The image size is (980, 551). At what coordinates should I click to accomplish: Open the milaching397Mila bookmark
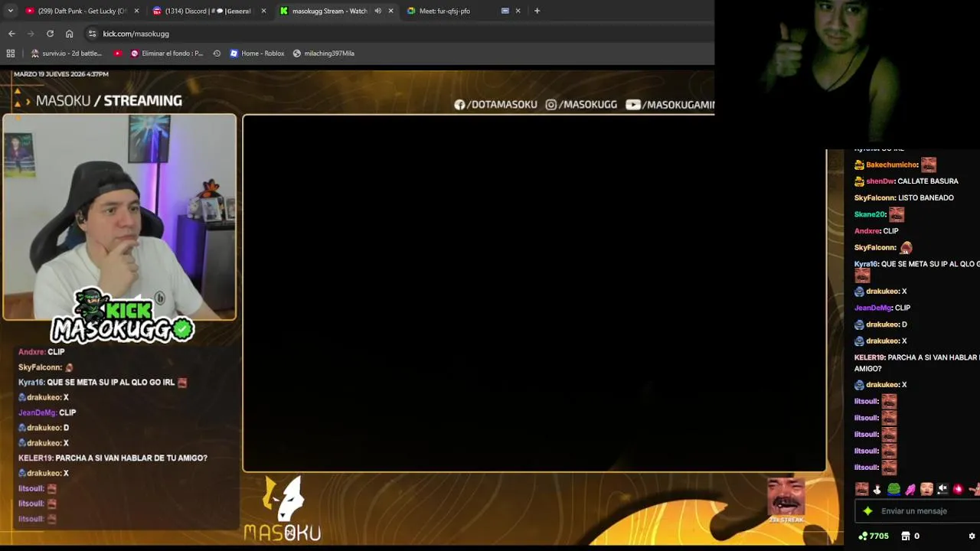[324, 54]
